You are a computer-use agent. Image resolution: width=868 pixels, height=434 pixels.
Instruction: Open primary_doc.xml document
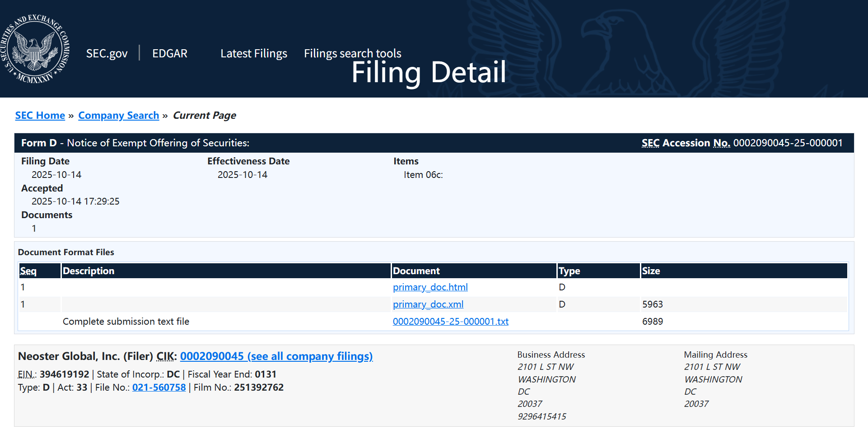tap(428, 304)
